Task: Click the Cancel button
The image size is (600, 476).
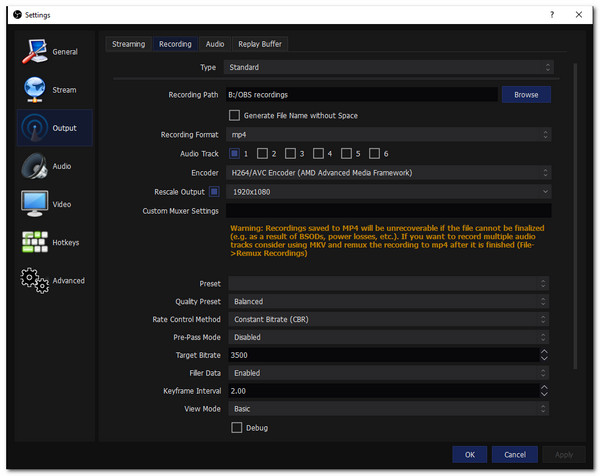Action: point(515,455)
